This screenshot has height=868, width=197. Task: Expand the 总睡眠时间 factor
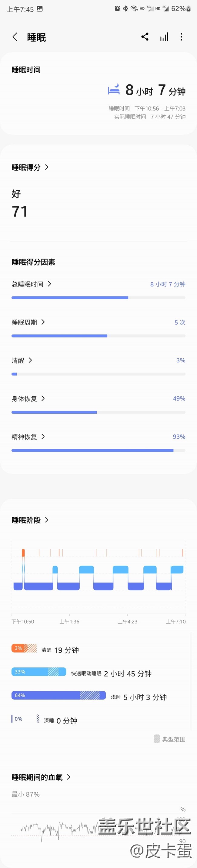[x=49, y=284]
